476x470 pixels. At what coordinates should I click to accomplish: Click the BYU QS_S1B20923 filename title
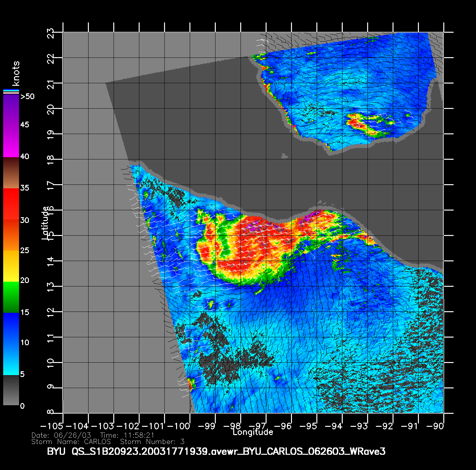pyautogui.click(x=216, y=451)
